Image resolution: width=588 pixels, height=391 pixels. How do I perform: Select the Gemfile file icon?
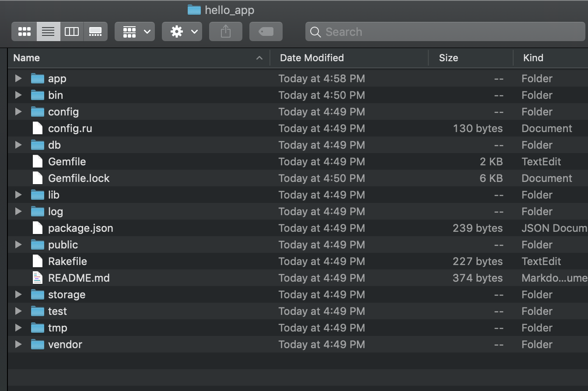click(38, 161)
